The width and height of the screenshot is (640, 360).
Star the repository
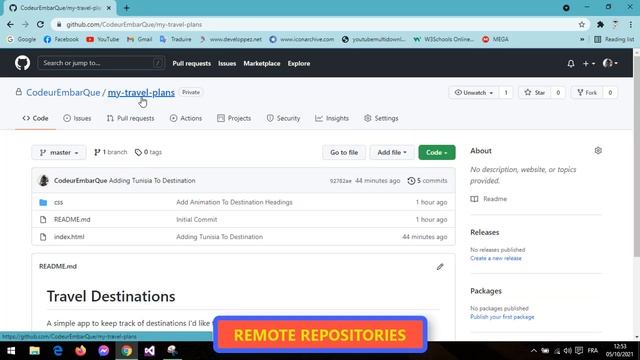click(535, 93)
